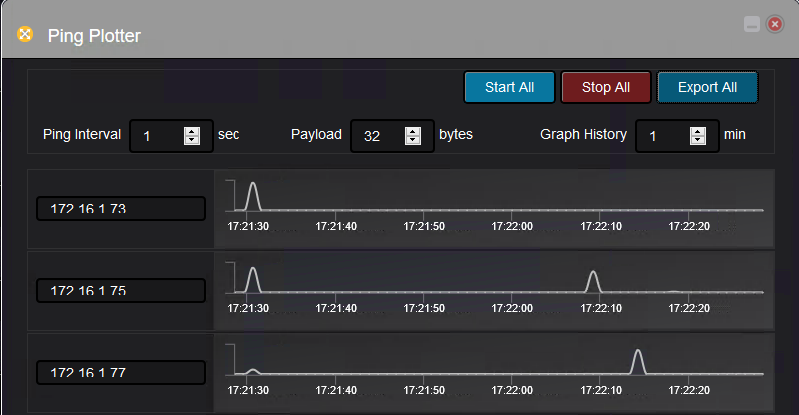Decrease the Ping Interval value
799x415 pixels.
point(192,140)
